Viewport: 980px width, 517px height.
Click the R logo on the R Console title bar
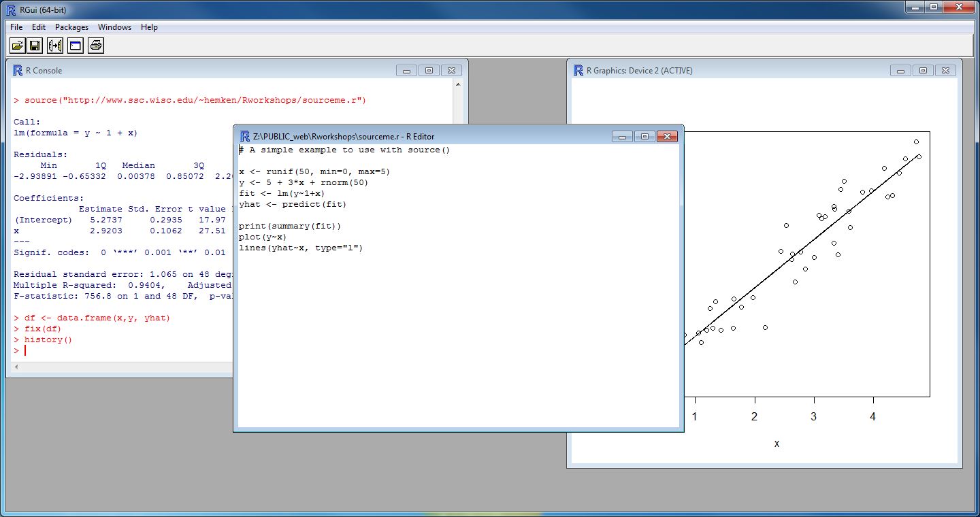click(16, 70)
